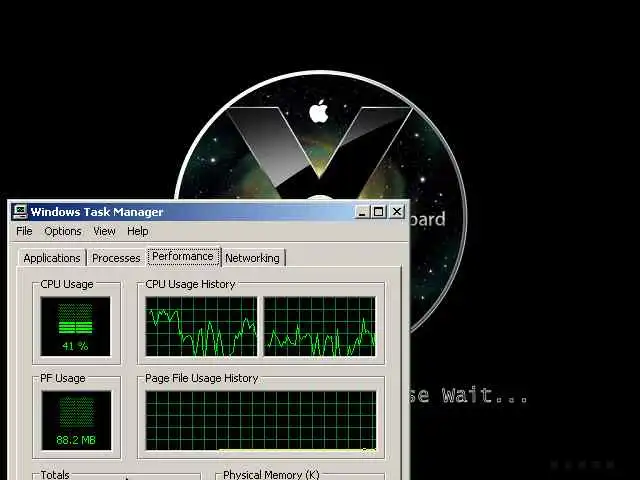Close the Windows Task Manager window

click(x=397, y=212)
